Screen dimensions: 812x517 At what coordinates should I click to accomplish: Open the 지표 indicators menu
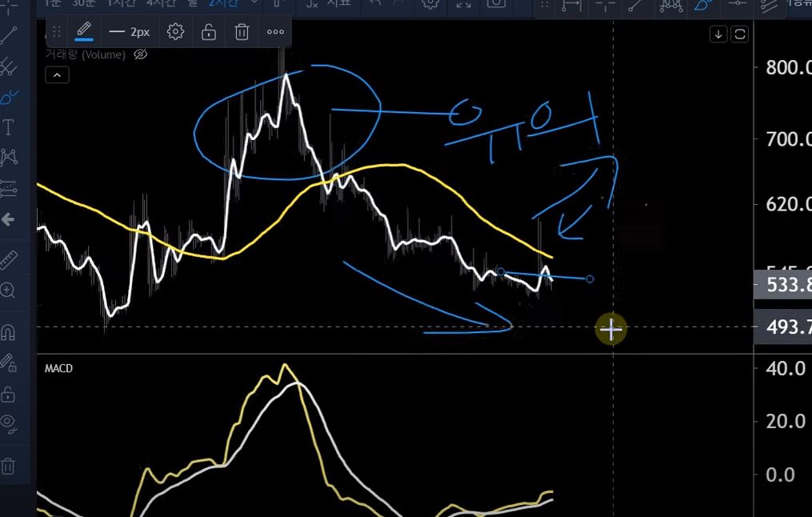(327, 2)
